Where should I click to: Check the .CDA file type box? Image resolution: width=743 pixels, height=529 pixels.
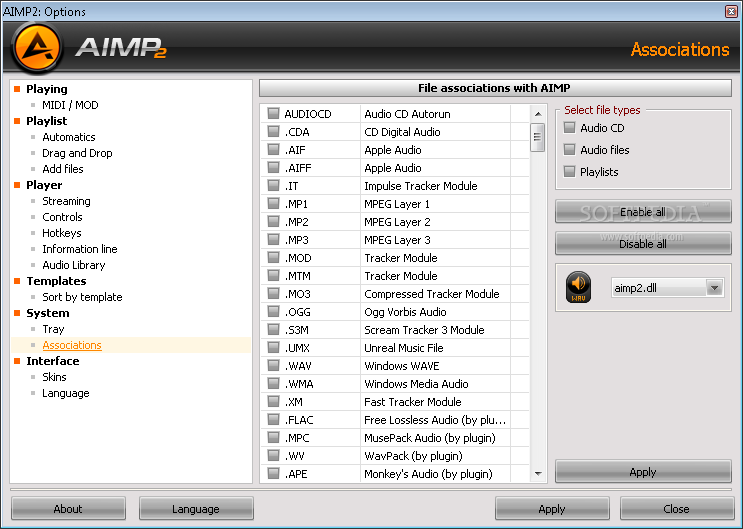[273, 131]
